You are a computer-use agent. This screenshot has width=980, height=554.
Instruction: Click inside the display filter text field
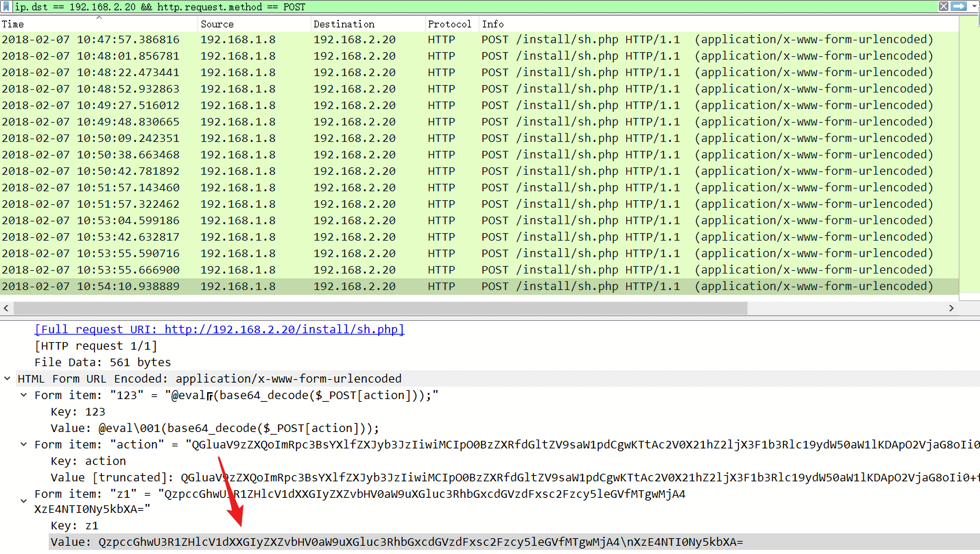(475, 7)
